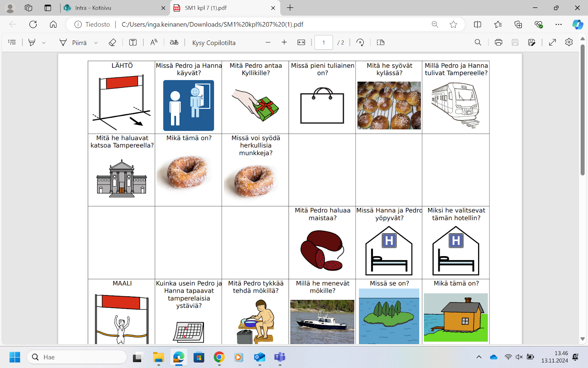Expand highlight color options dropdown
The width and height of the screenshot is (588, 368).
coord(44,43)
